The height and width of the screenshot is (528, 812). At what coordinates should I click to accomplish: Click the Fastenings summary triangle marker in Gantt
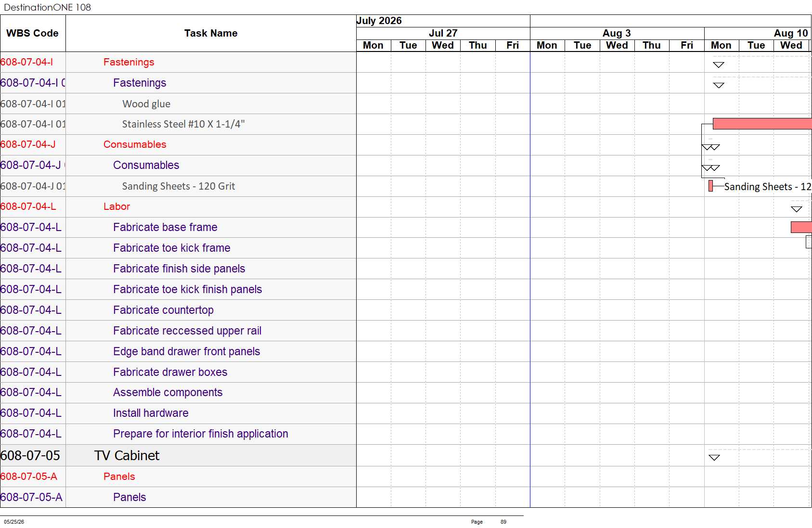[x=718, y=65]
